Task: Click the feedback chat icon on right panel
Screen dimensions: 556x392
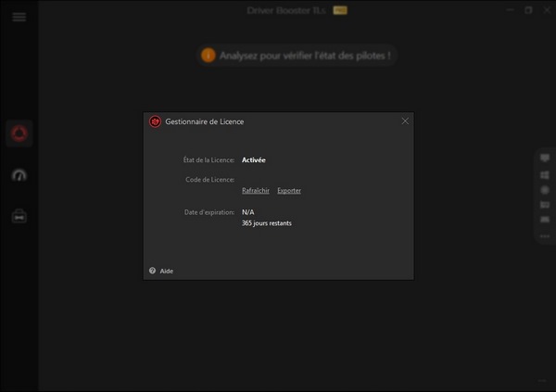Action: 545,158
